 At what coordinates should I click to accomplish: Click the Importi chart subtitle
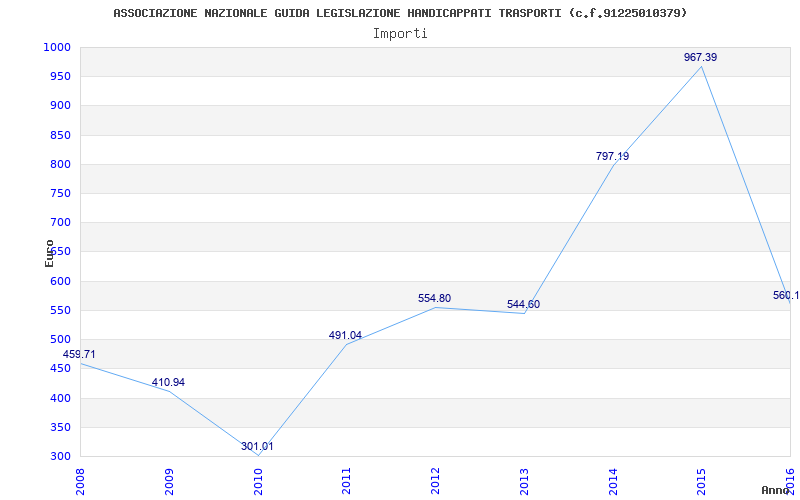(400, 34)
